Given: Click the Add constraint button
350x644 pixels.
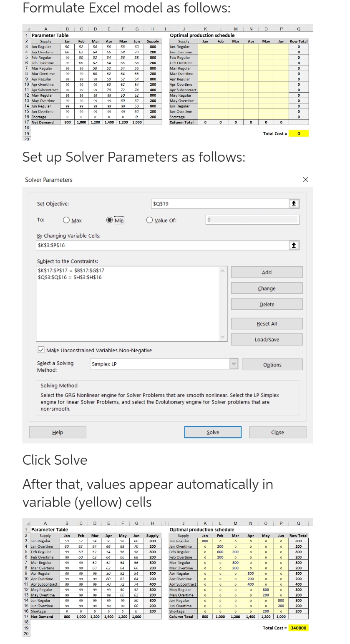Looking at the screenshot, I should click(267, 272).
